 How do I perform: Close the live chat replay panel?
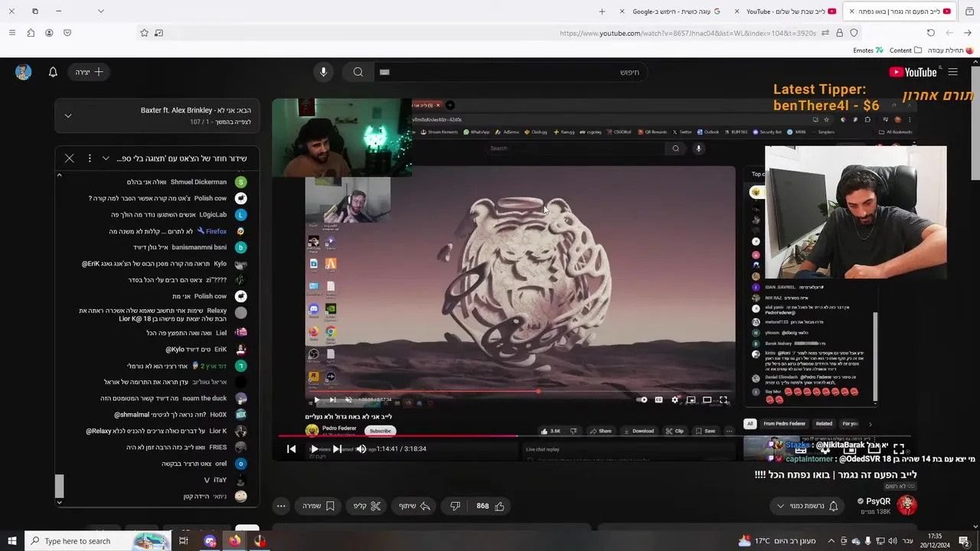pyautogui.click(x=69, y=158)
